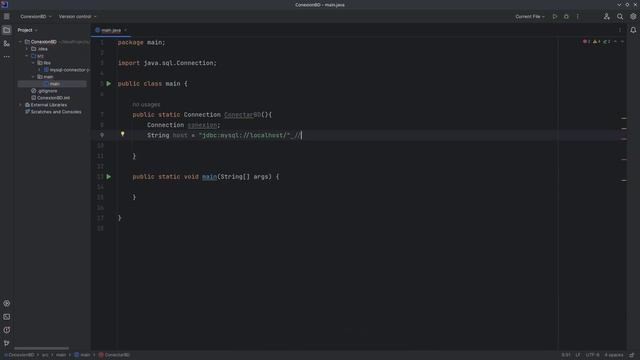Show intention actions light bulb

(x=122, y=134)
